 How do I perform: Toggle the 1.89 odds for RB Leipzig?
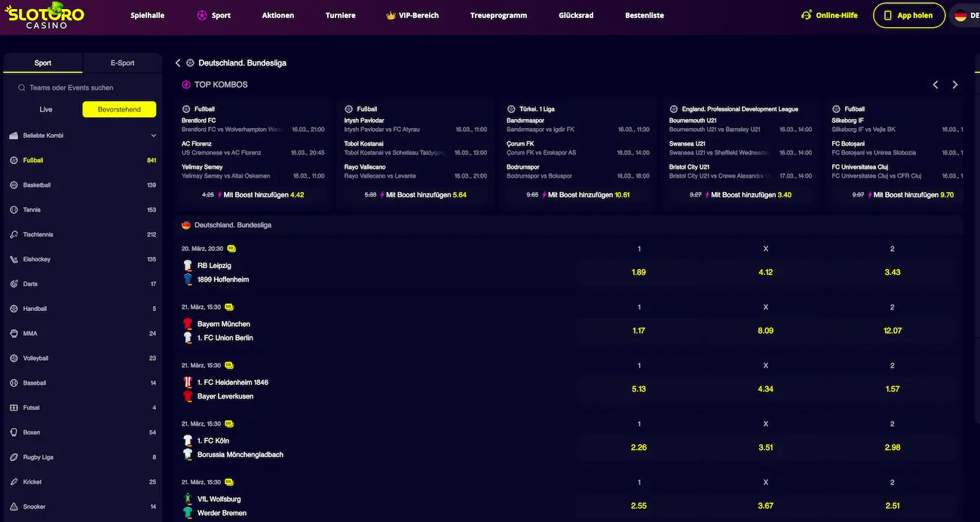pos(639,272)
